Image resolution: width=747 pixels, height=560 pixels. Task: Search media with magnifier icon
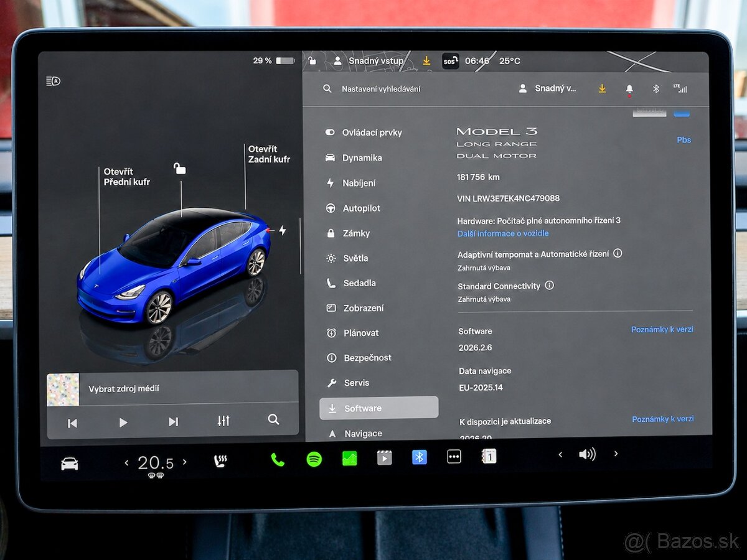273,419
